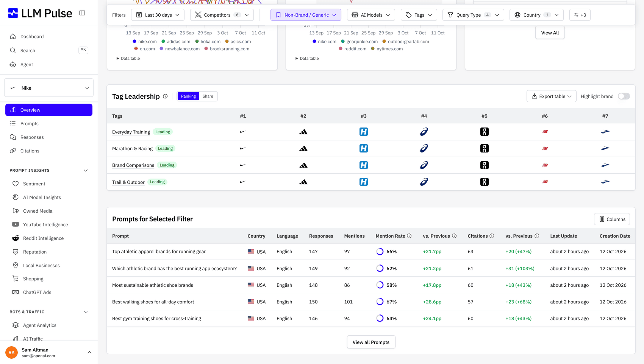Switch Tag Leadership to Share view

pyautogui.click(x=208, y=96)
